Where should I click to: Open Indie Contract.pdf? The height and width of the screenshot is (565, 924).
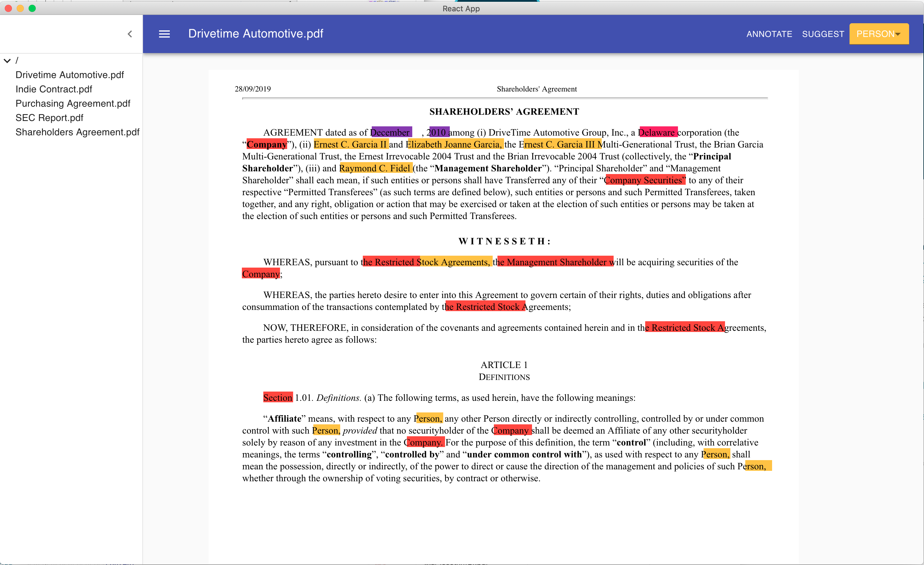(54, 89)
